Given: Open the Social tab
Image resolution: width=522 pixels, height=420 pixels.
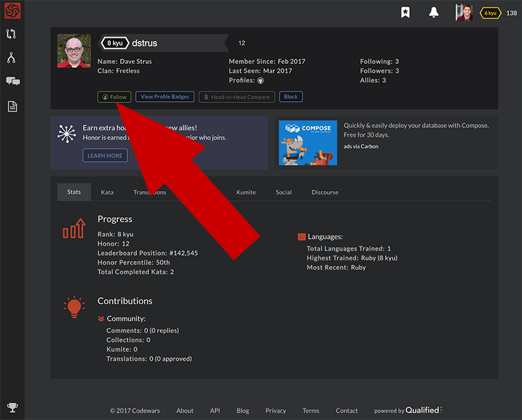Looking at the screenshot, I should click(x=283, y=192).
